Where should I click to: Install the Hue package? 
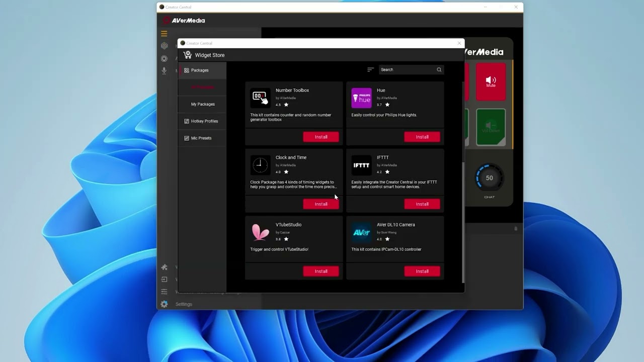point(422,137)
